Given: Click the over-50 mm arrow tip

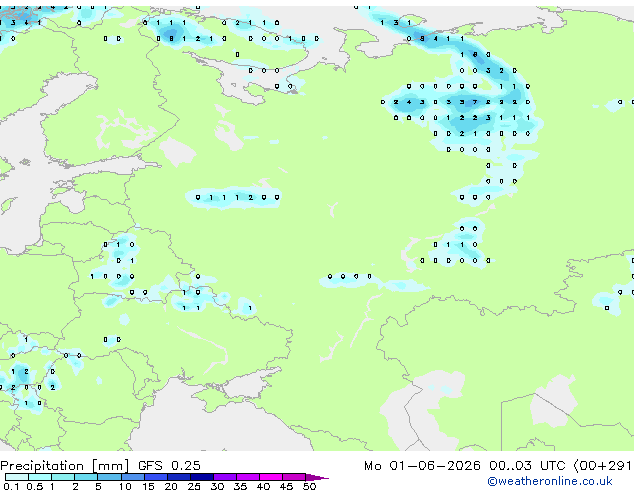Looking at the screenshot, I should [317, 477].
